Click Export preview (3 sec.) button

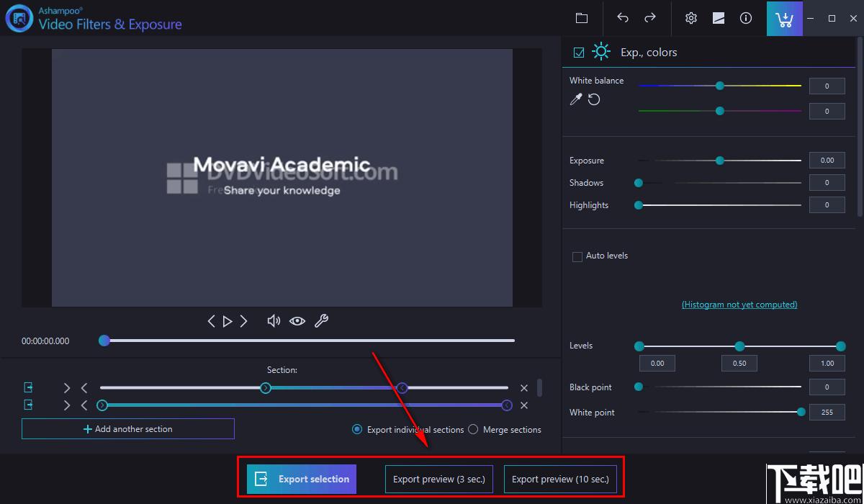439,479
